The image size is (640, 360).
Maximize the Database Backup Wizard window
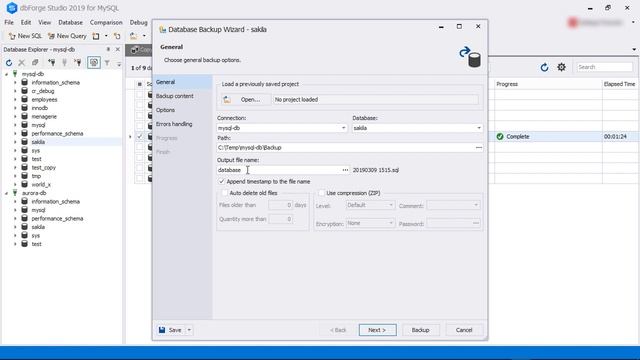point(459,27)
